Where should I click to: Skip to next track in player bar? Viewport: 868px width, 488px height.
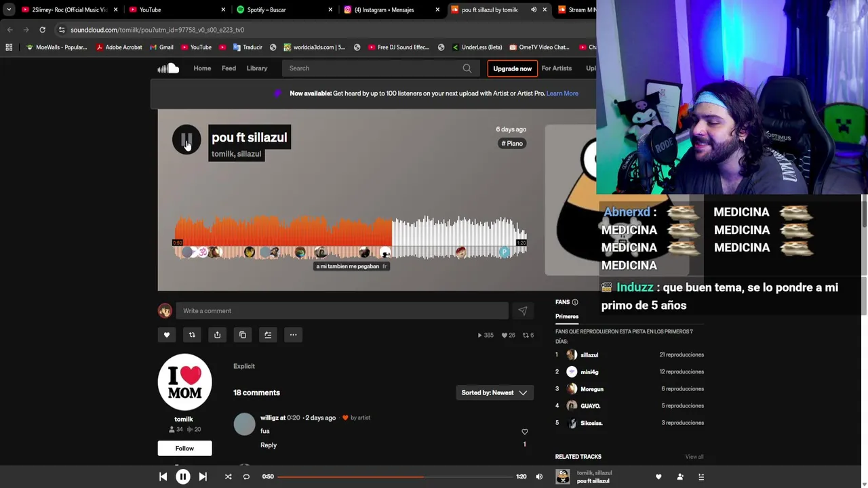(203, 476)
